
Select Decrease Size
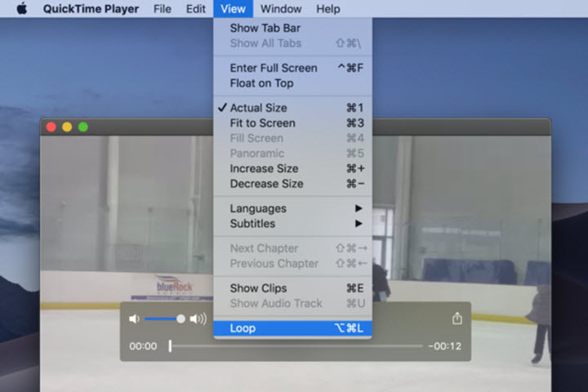tap(293, 184)
